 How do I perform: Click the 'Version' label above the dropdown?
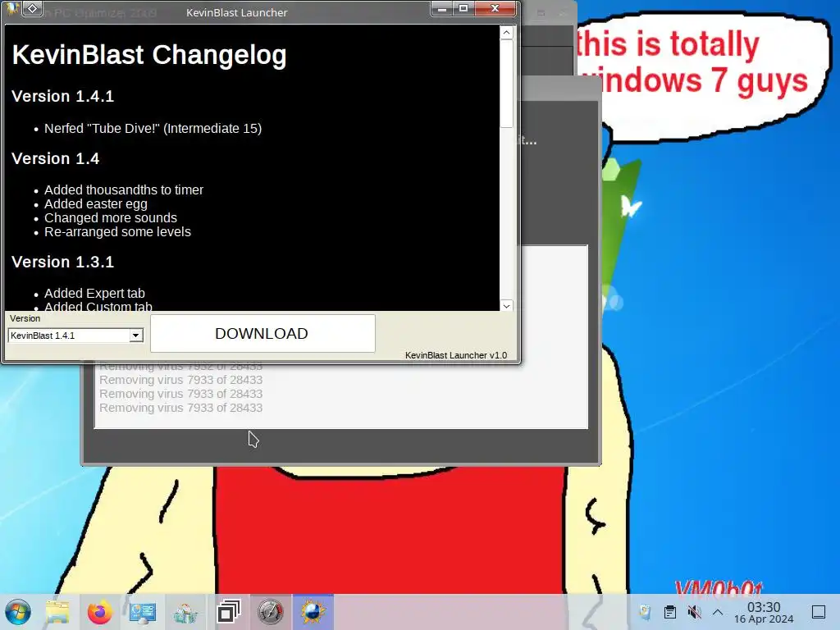click(x=25, y=318)
